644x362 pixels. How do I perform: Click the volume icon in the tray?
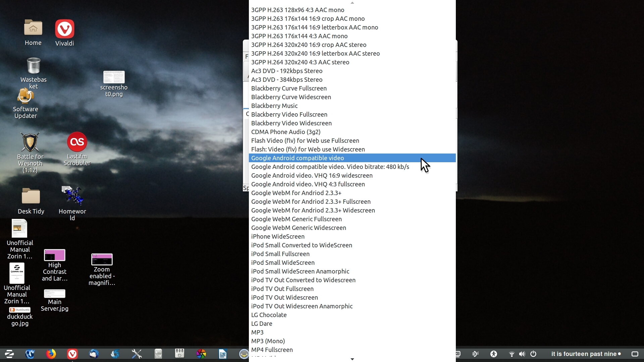coord(522,354)
